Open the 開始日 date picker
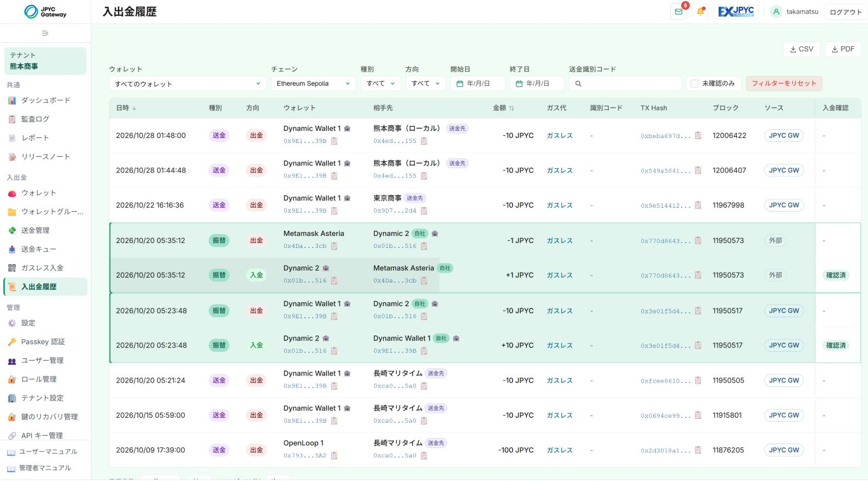868x481 pixels. [478, 84]
